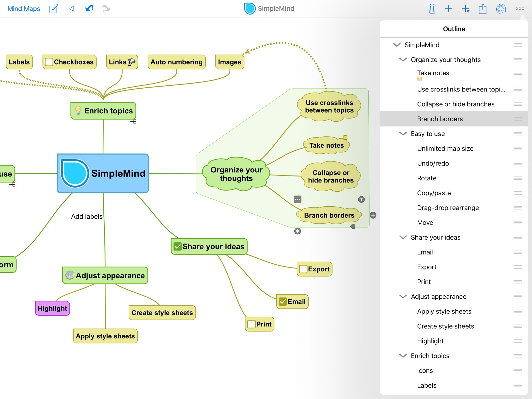Select the central SimpleMind topic node
The width and height of the screenshot is (532, 399).
coord(103,173)
